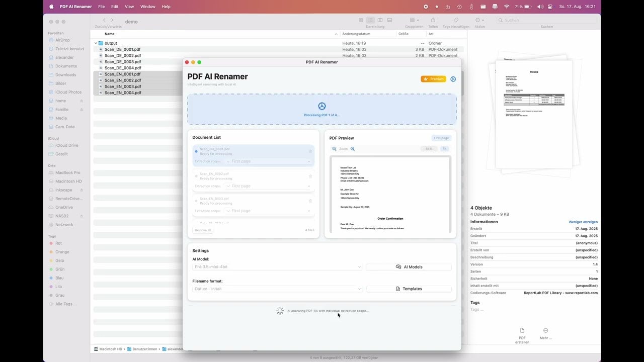The height and width of the screenshot is (362, 644).
Task: Sort Finder by Änderungsdatum column
Action: tap(356, 34)
